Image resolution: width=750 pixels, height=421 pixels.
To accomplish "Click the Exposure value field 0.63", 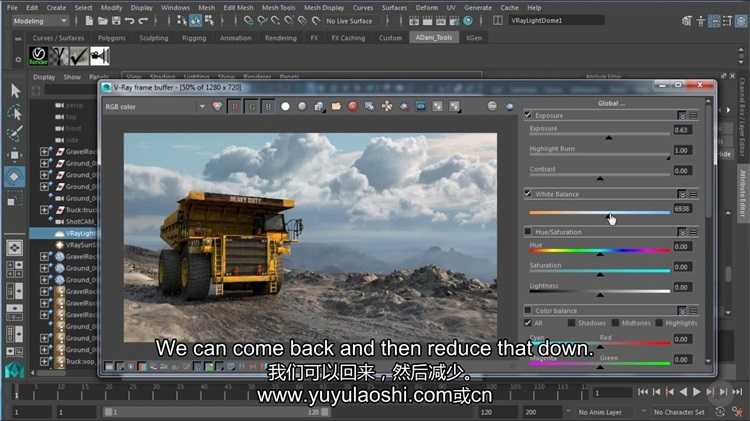I will pyautogui.click(x=682, y=130).
